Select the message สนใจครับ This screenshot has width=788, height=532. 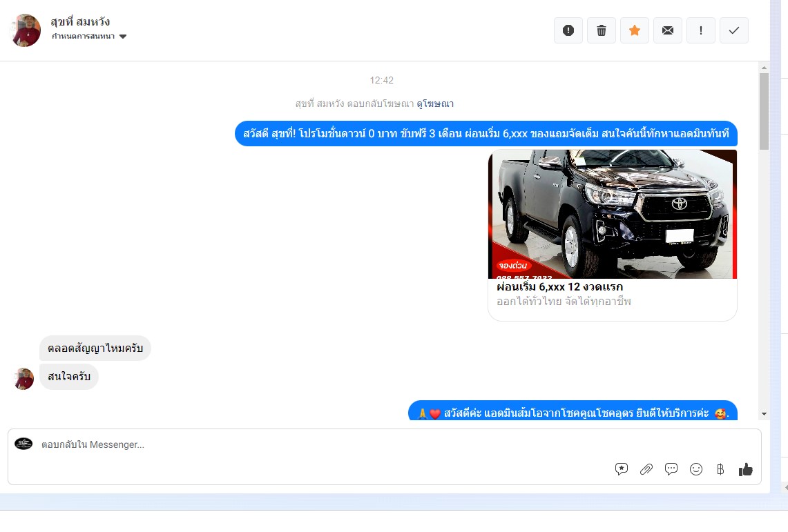pyautogui.click(x=69, y=377)
